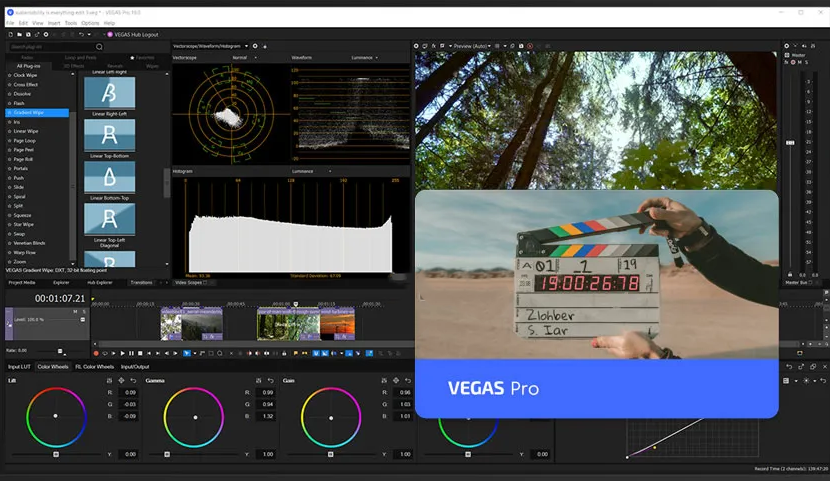Toggle the track Mute button
This screenshot has height=481, width=830.
(75, 312)
